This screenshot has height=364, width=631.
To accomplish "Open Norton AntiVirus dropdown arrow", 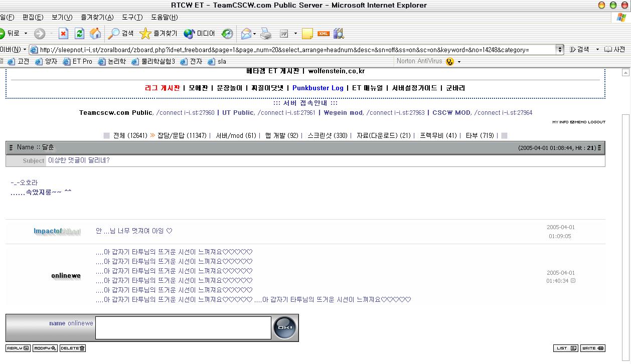I will pos(459,62).
